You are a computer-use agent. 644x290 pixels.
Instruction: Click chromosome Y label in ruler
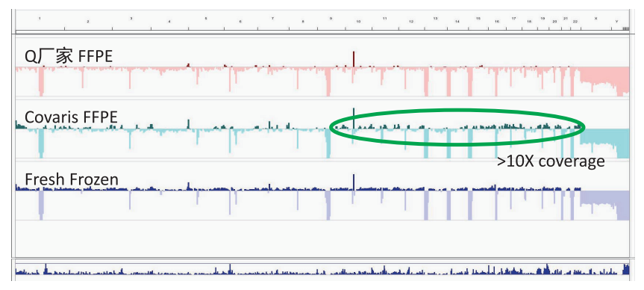[x=617, y=21]
